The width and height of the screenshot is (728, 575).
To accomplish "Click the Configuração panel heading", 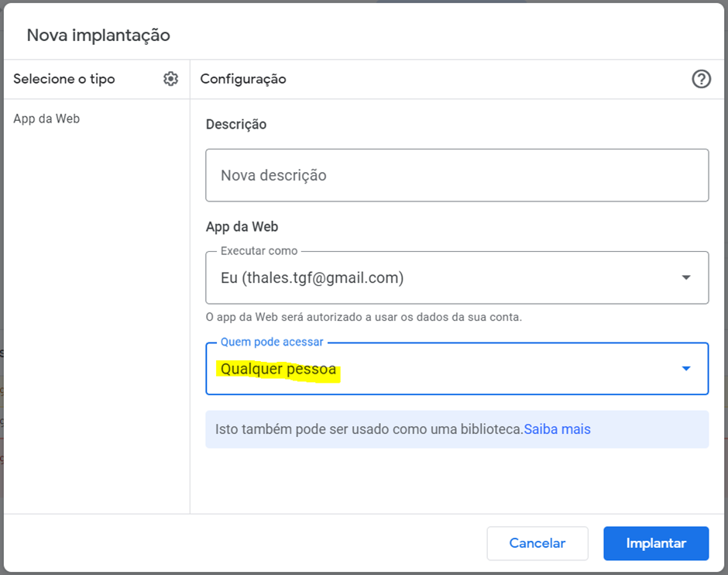I will [x=243, y=79].
